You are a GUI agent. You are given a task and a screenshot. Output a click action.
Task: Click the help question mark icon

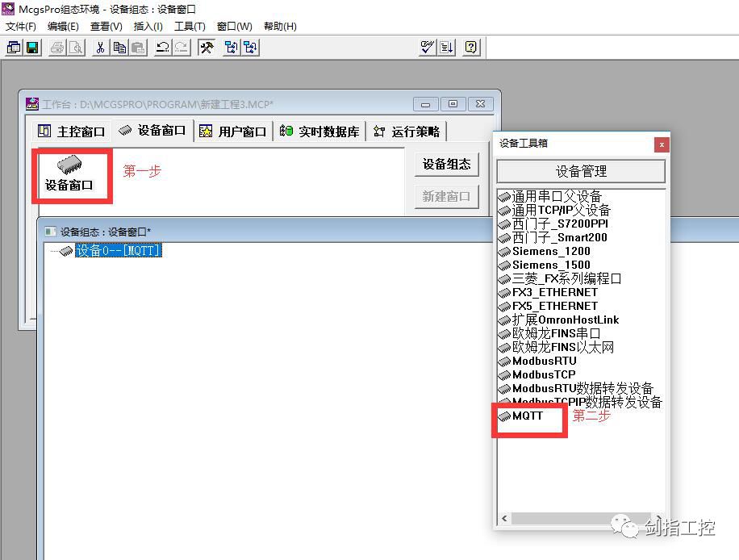coord(471,48)
